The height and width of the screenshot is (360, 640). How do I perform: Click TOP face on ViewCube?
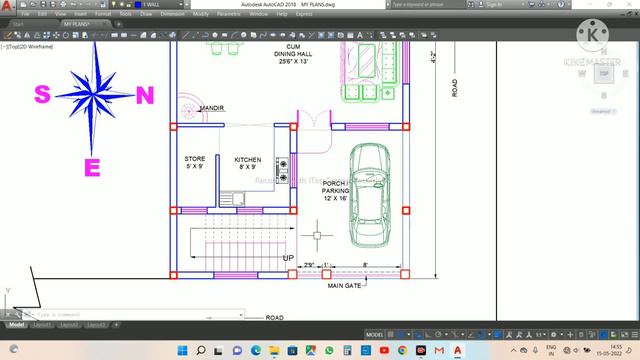604,74
